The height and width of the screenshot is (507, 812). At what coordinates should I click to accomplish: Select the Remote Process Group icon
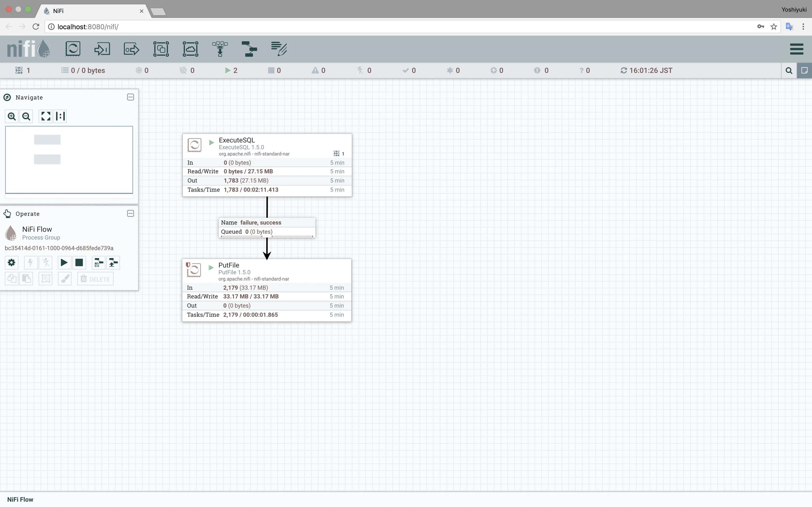[x=190, y=49]
